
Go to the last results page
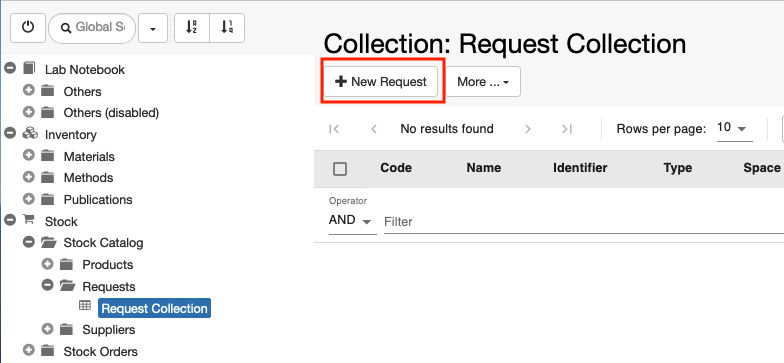(566, 129)
